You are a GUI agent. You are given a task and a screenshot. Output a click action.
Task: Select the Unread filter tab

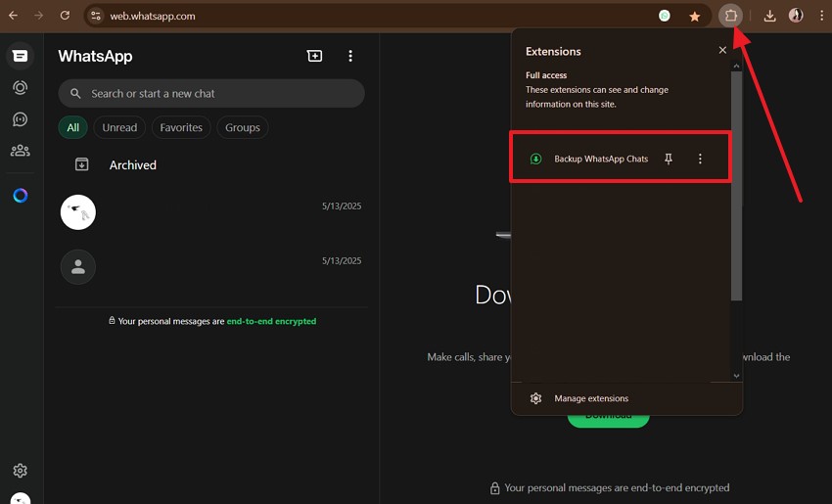tap(119, 127)
